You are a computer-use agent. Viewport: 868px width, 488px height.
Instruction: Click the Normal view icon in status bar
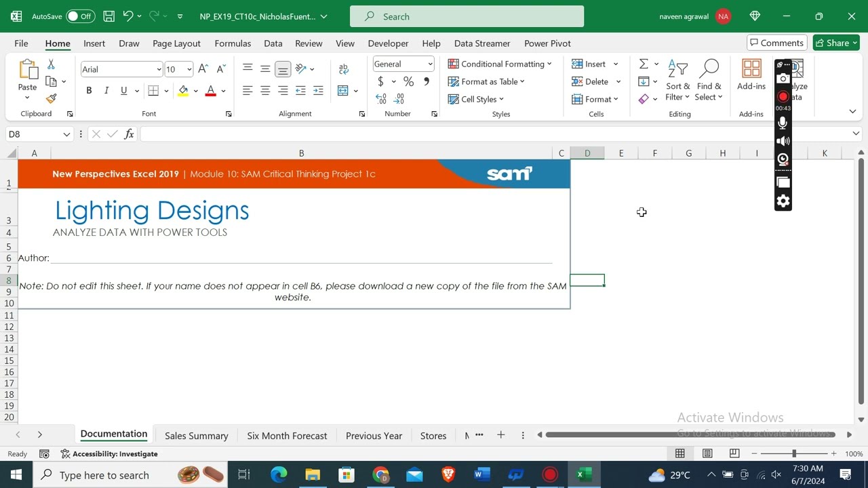(680, 453)
